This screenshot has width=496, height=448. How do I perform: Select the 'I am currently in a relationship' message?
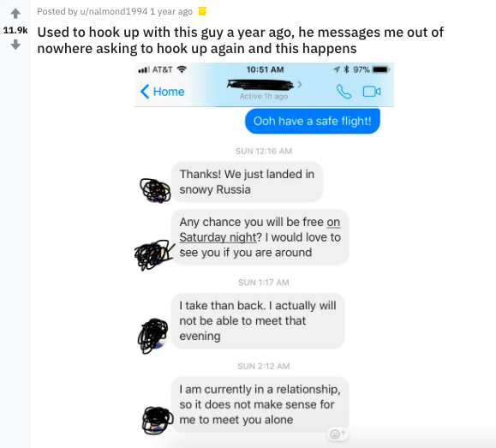(260, 404)
